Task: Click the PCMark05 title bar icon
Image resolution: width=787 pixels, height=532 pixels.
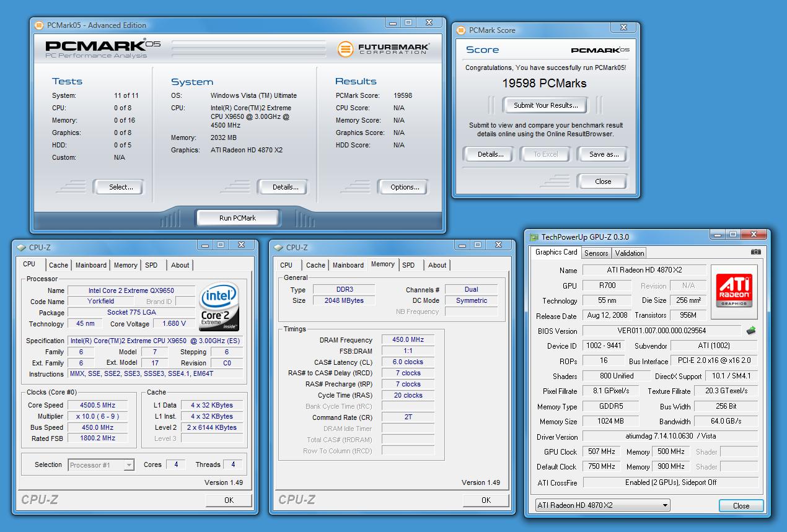Action: [x=39, y=25]
